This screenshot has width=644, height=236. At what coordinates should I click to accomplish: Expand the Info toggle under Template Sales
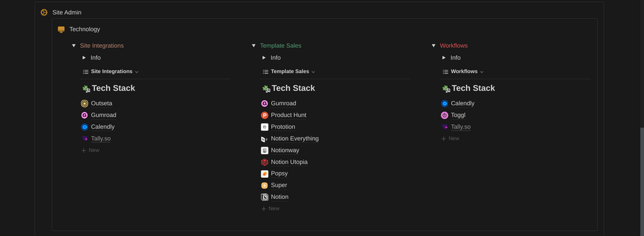pos(264,58)
